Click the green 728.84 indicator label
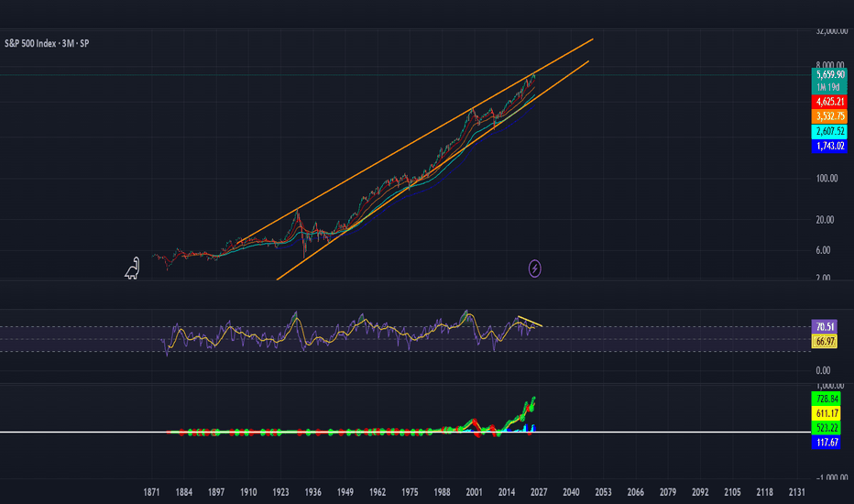 point(827,399)
